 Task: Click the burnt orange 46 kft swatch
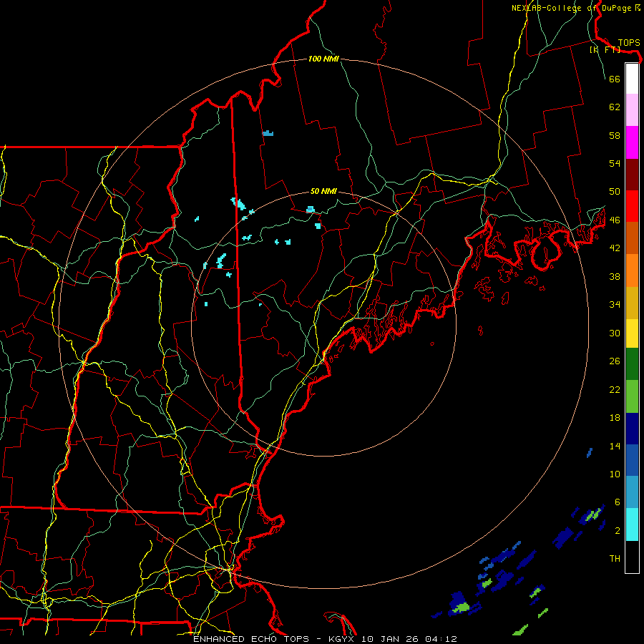[x=632, y=238]
